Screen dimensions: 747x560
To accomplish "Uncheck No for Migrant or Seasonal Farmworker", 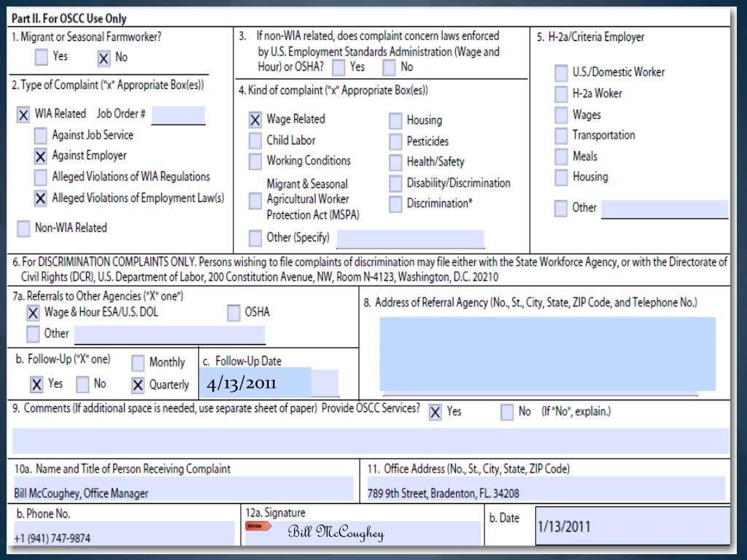I will [x=104, y=58].
